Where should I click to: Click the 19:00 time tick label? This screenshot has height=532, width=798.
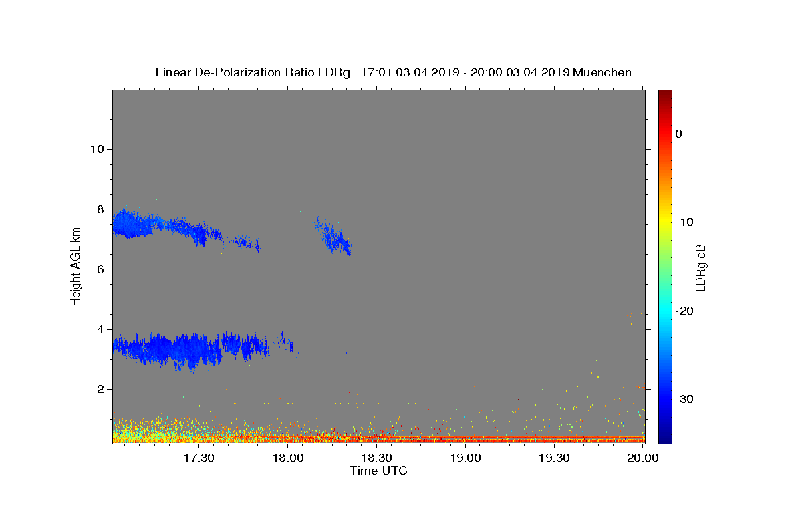pyautogui.click(x=465, y=458)
